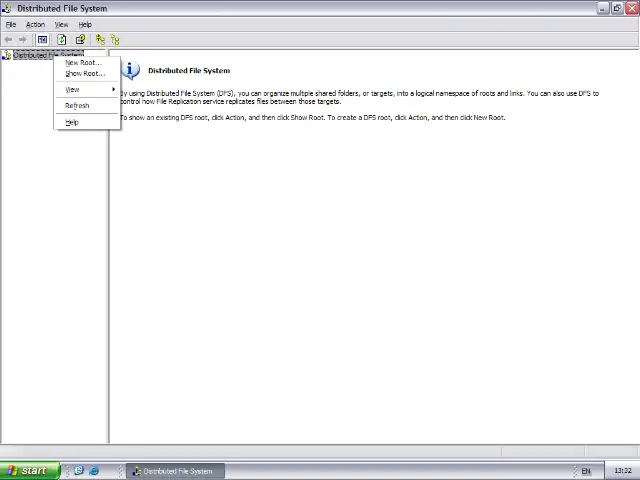Open the Action menu
The image size is (640, 480).
[x=36, y=24]
